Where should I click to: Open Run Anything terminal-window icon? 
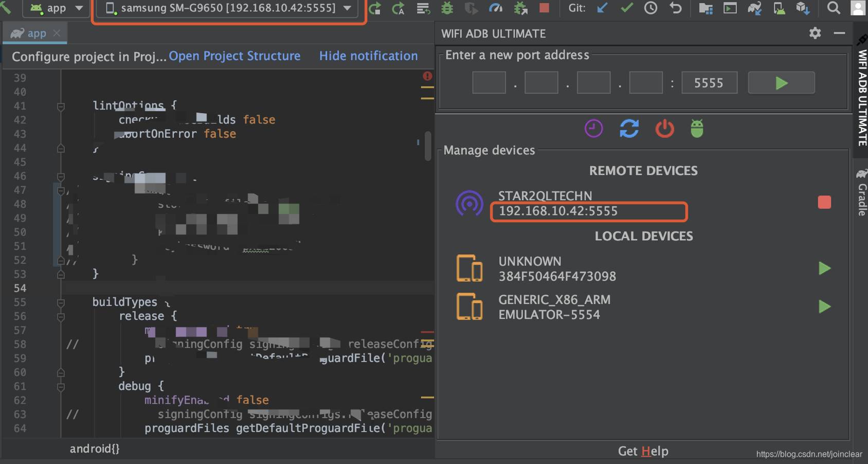tap(730, 8)
